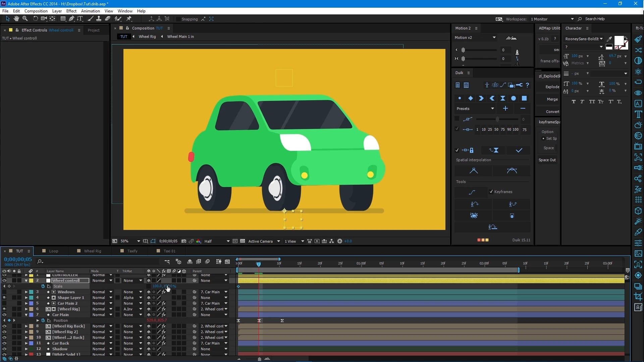Toggle visibility of Car Main layer
Viewport: 644px width, 362px height.
click(x=4, y=315)
